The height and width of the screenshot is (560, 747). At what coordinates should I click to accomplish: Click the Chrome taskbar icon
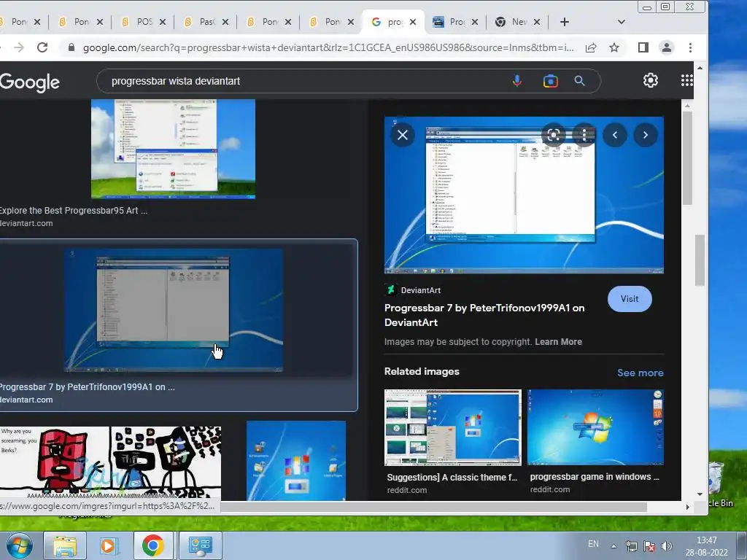click(x=152, y=545)
